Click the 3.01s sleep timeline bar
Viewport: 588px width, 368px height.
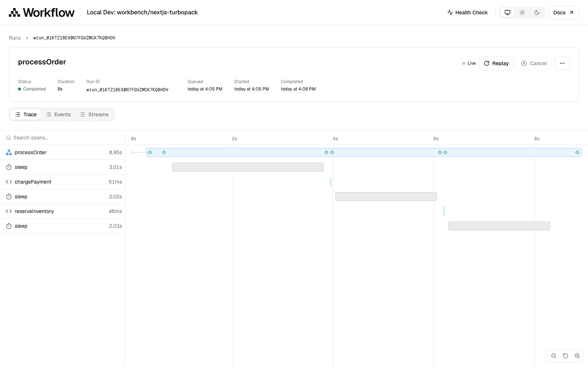(x=248, y=167)
